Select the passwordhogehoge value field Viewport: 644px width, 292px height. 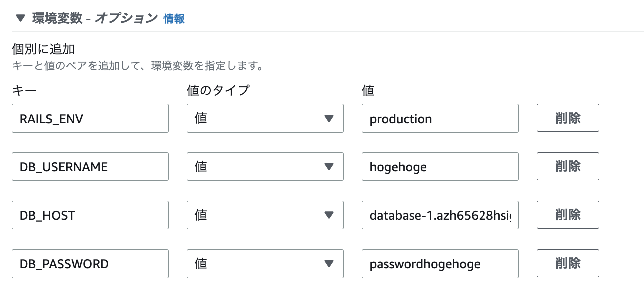(440, 263)
